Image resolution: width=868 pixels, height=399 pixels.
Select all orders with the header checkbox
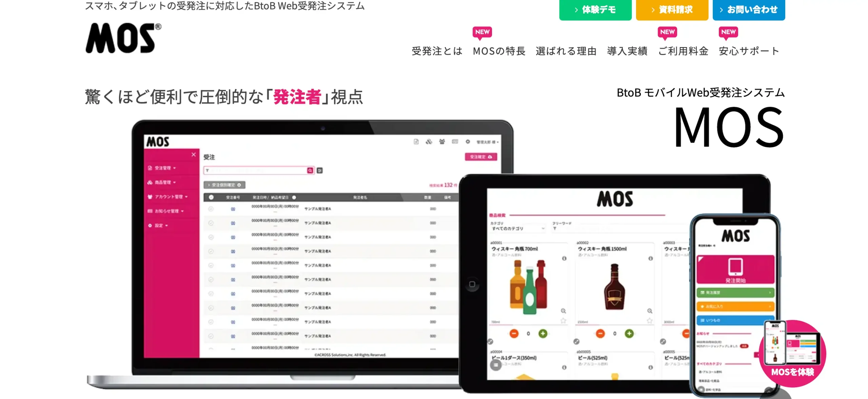[212, 197]
